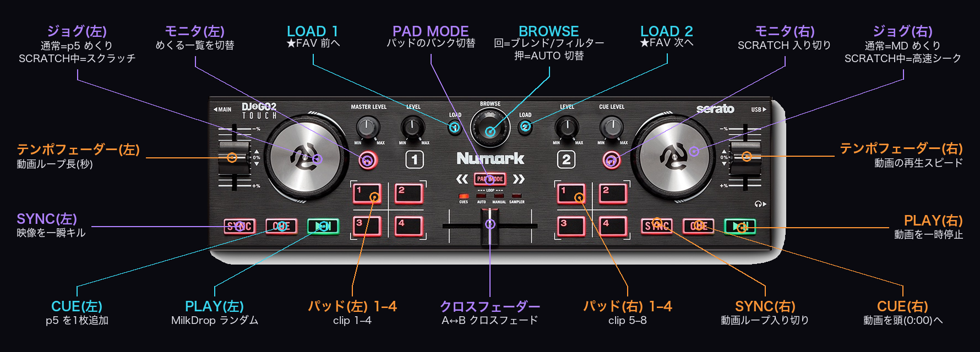Click the 'PLAY(左)' heading
This screenshot has height=352, width=980.
(x=214, y=306)
